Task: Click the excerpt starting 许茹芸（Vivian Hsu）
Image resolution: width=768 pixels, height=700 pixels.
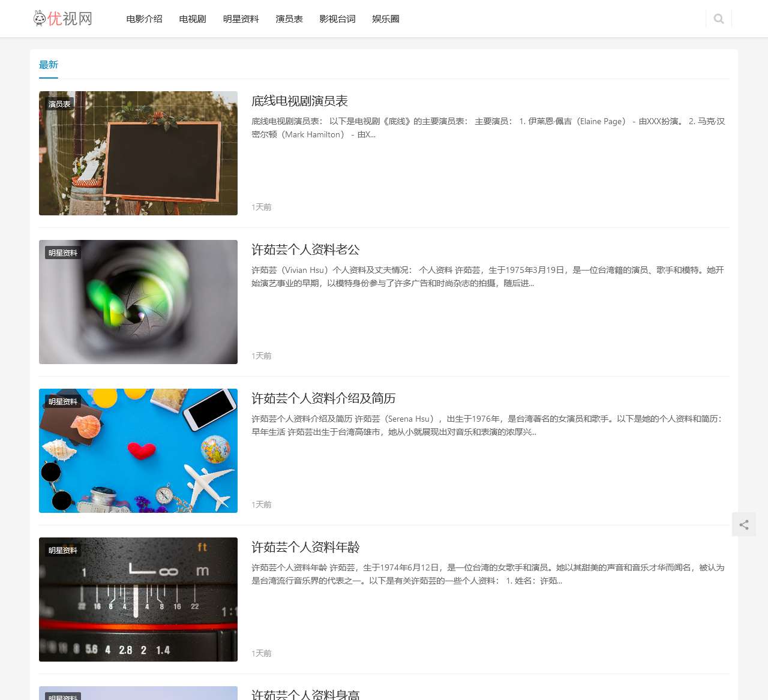Action: tap(488, 277)
